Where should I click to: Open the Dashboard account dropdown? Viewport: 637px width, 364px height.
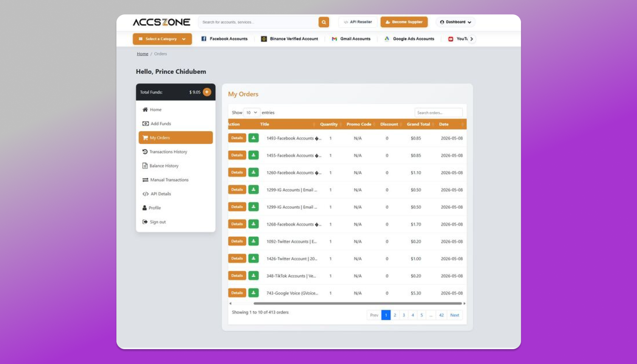point(455,22)
